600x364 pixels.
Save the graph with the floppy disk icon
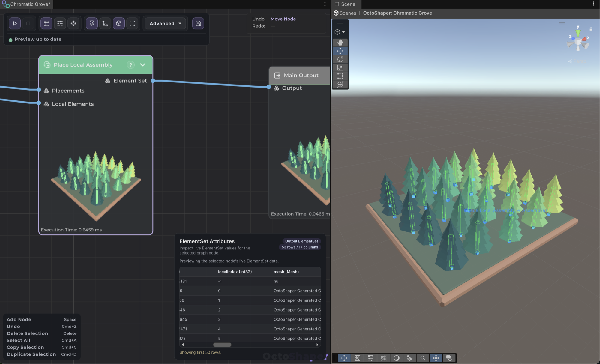[x=198, y=23]
